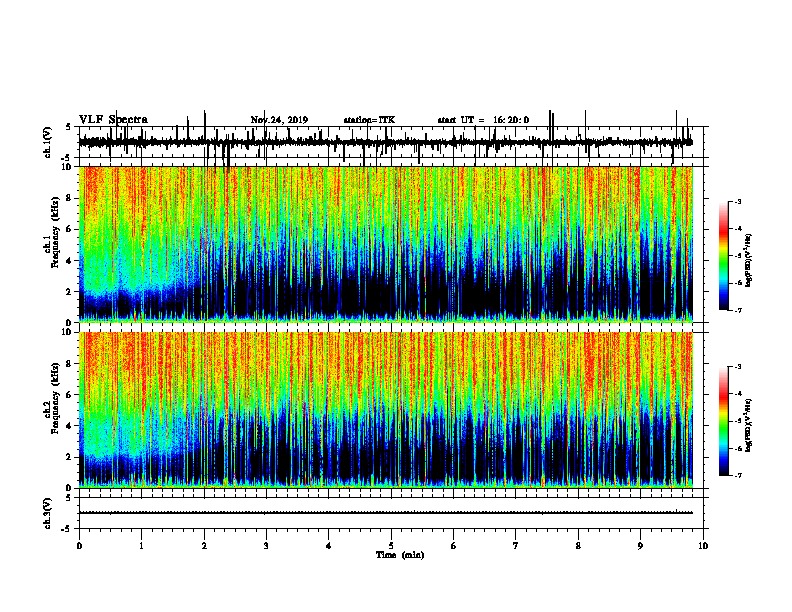This screenshot has height=612, width=792.
Task: Click time axis tick label "9"
Action: coord(640,546)
